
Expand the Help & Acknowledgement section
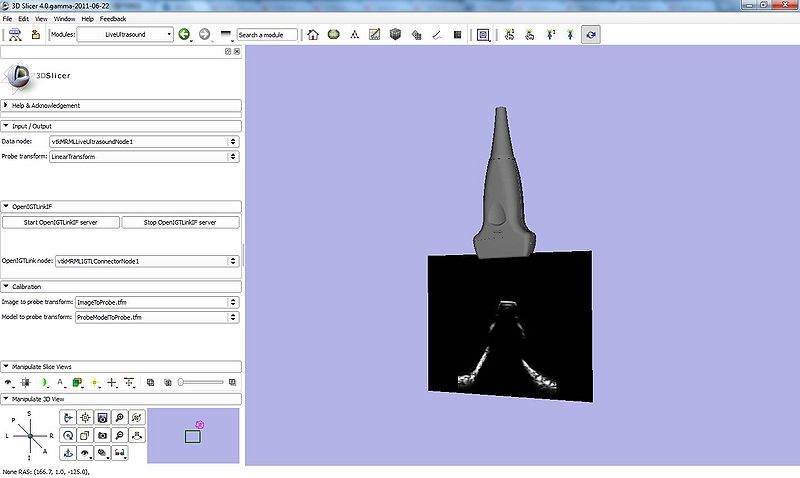point(121,105)
